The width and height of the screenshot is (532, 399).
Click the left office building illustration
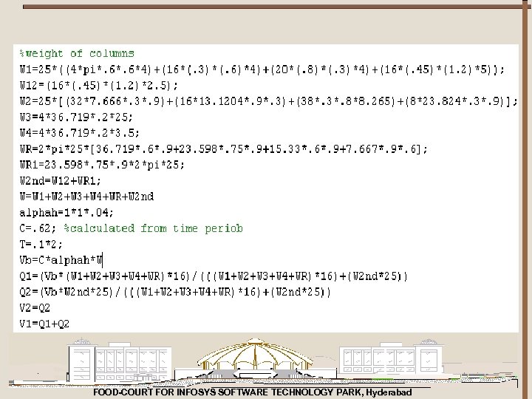tap(120, 361)
